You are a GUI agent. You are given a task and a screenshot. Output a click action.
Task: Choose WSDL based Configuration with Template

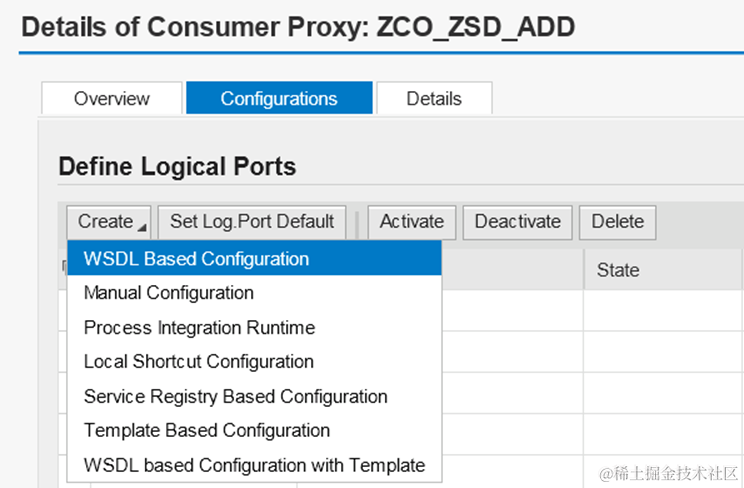tap(254, 465)
